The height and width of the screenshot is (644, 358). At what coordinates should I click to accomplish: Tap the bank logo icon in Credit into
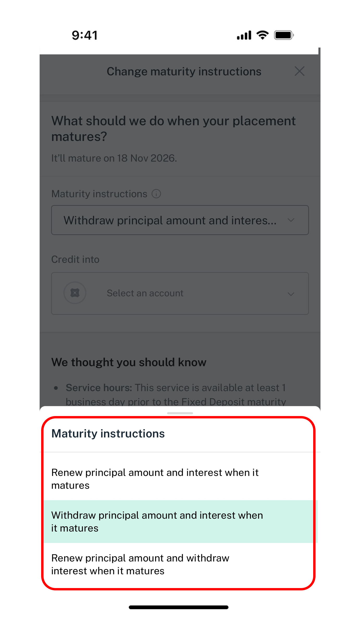coord(75,293)
